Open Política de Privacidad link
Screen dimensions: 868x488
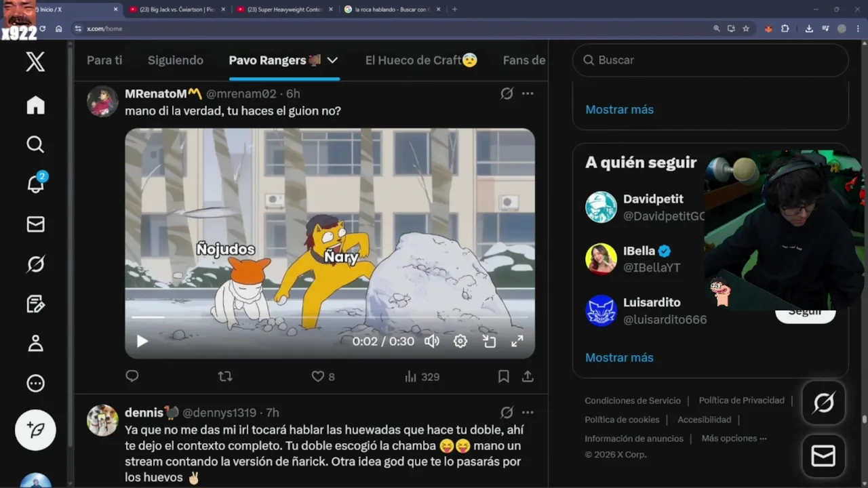coord(741,401)
